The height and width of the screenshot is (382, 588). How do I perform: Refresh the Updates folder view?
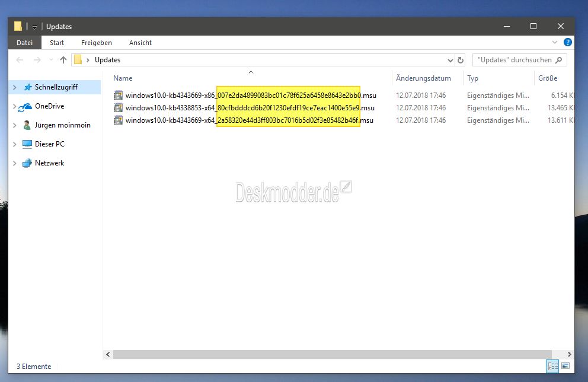pyautogui.click(x=461, y=60)
